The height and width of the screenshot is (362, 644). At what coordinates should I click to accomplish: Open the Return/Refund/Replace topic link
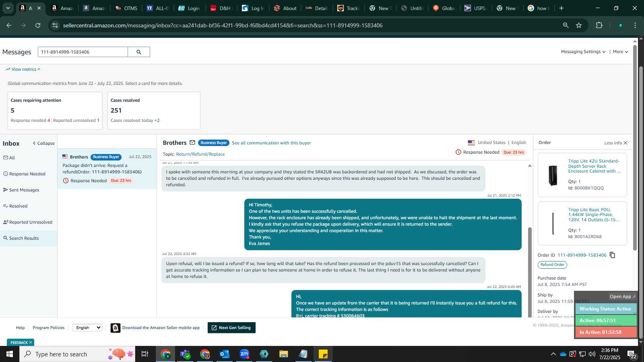click(x=200, y=154)
